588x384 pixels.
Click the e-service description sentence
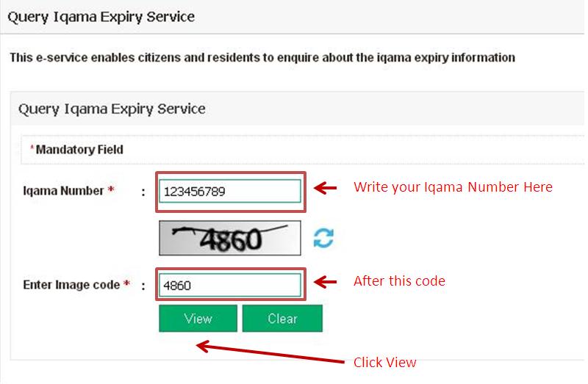coord(262,58)
